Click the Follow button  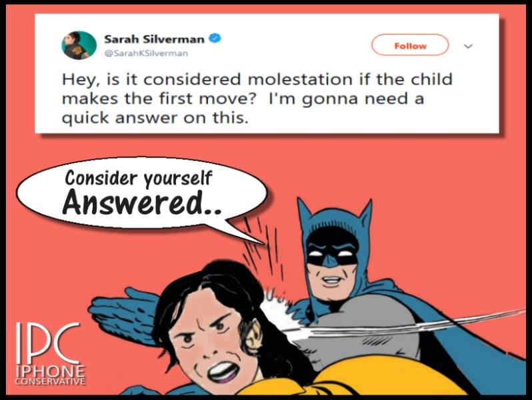pyautogui.click(x=410, y=45)
